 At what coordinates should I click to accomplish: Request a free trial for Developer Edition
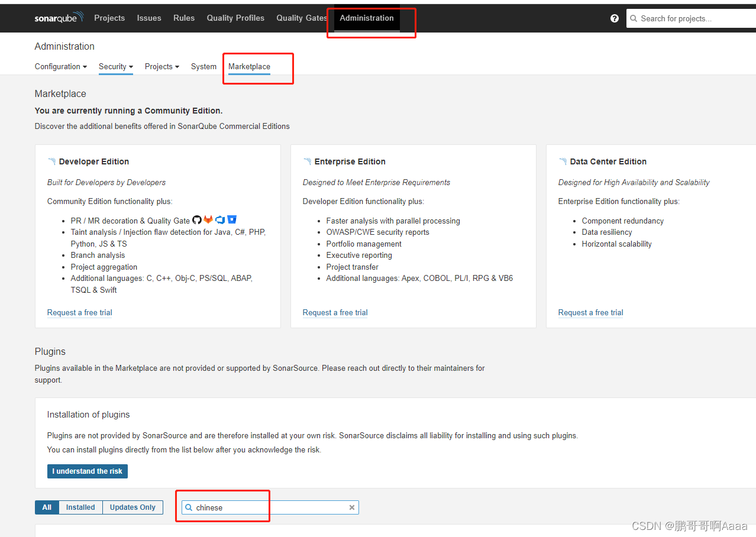click(x=80, y=312)
